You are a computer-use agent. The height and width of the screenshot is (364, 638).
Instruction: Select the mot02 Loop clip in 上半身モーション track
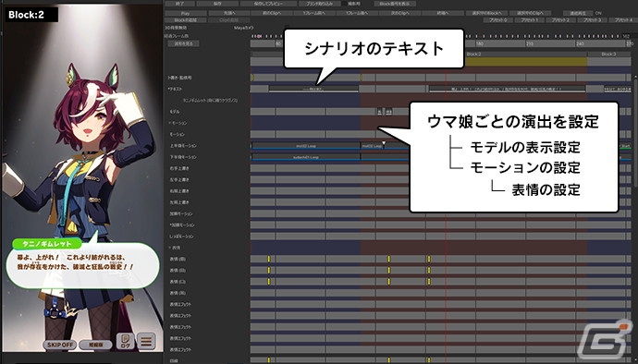coord(306,146)
